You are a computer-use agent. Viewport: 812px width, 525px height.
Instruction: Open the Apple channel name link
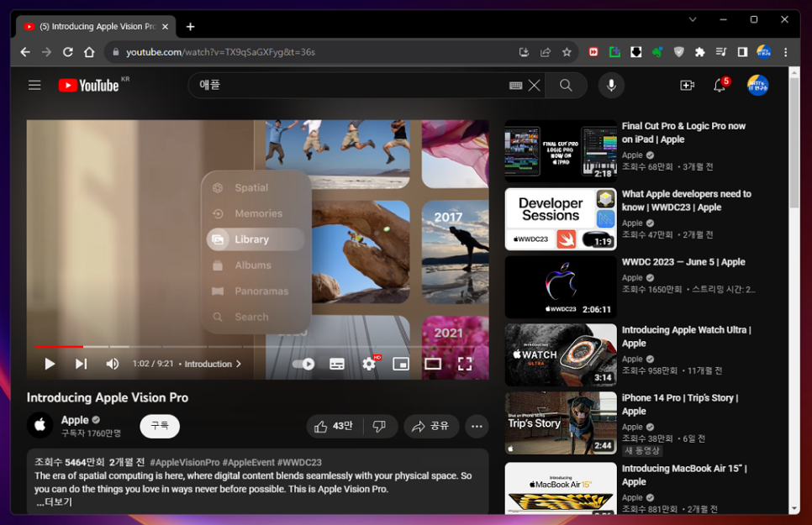75,420
